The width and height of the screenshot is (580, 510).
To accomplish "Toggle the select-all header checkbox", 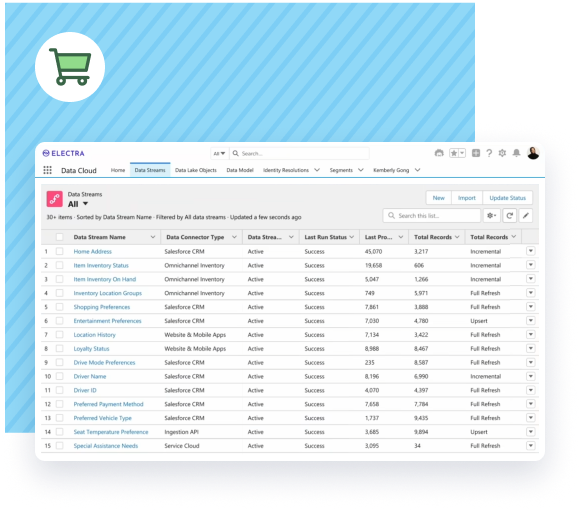I will 59,237.
